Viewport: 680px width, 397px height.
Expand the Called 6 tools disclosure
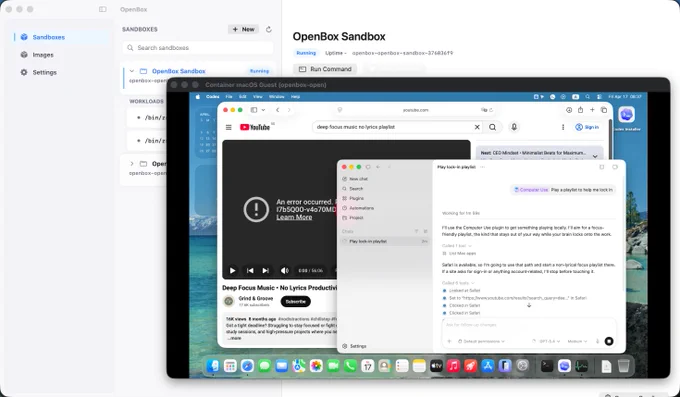point(458,283)
